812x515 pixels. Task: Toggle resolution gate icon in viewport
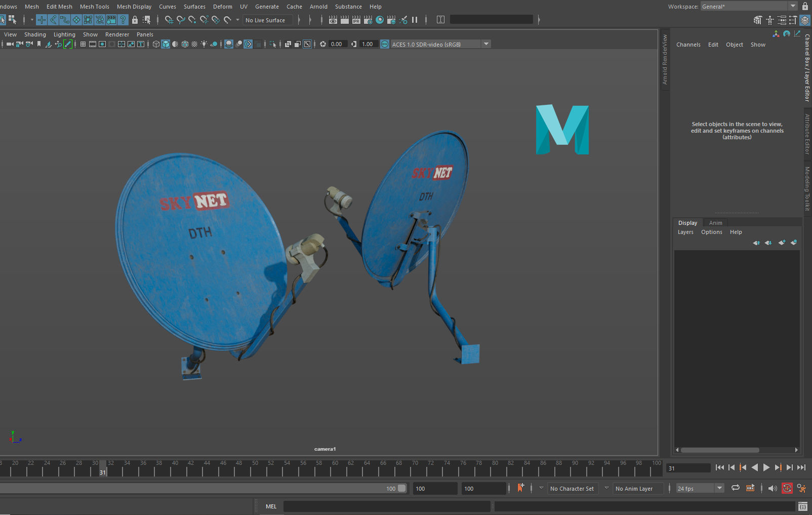click(102, 44)
